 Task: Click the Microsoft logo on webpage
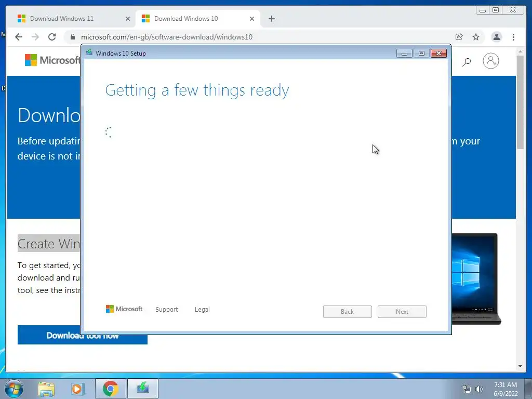[x=52, y=60]
